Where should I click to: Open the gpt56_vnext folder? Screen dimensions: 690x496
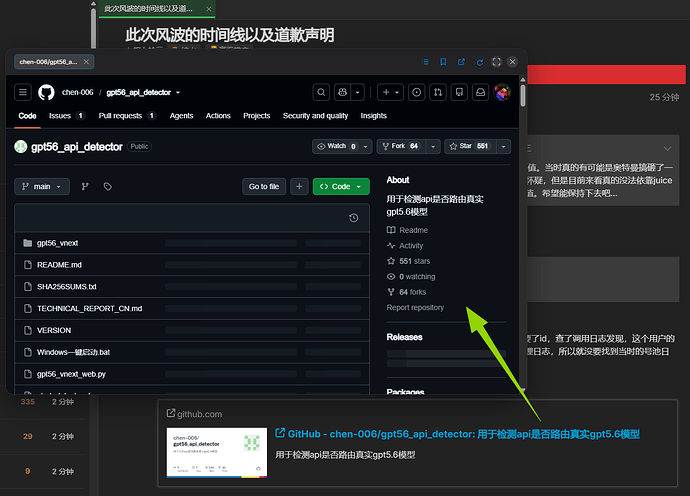pos(57,243)
